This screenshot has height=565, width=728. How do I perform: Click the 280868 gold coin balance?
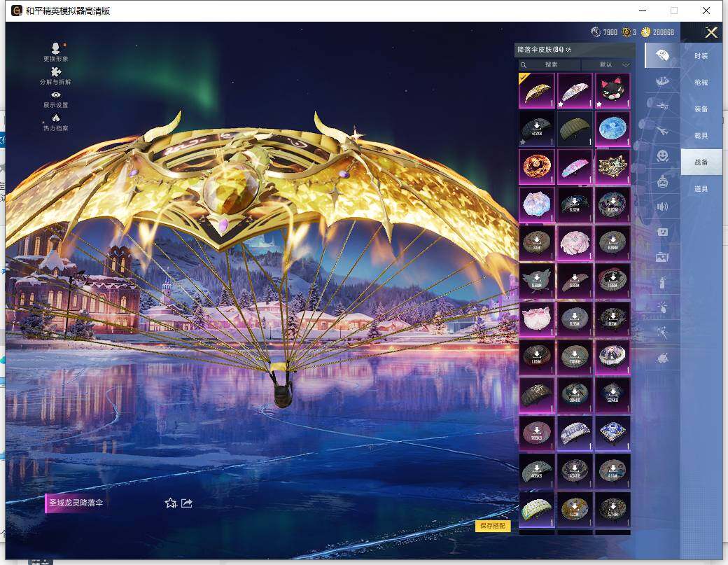point(658,32)
